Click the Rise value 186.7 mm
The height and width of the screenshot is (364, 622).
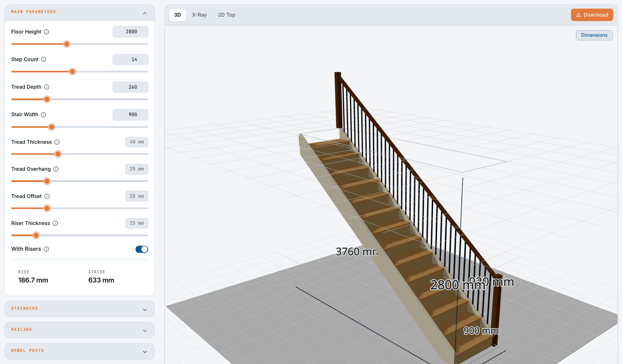[33, 280]
